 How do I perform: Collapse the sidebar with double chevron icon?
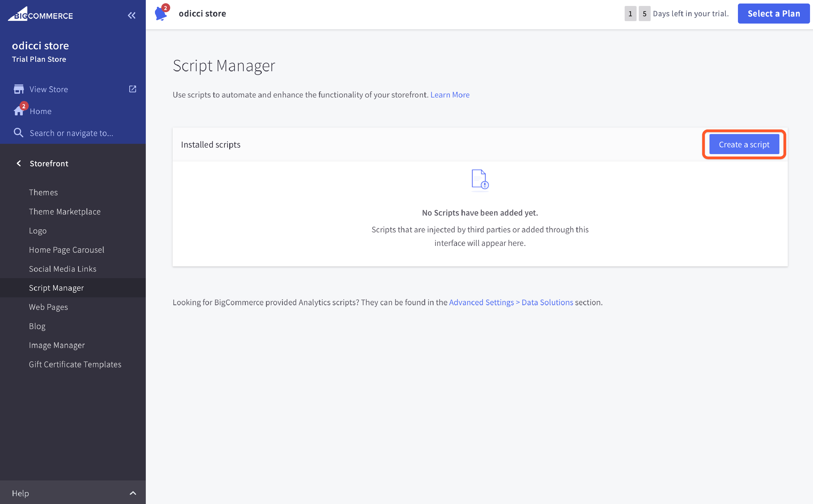click(132, 15)
